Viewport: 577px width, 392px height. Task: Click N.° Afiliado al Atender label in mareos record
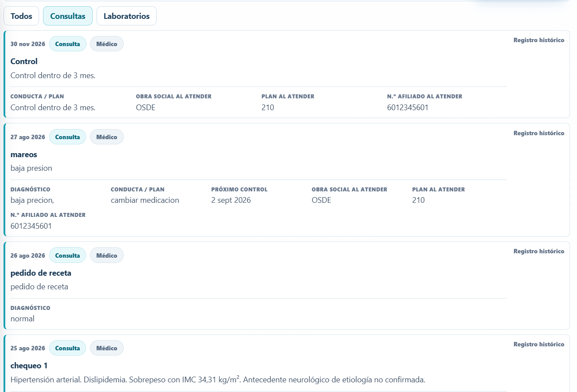[x=48, y=215]
